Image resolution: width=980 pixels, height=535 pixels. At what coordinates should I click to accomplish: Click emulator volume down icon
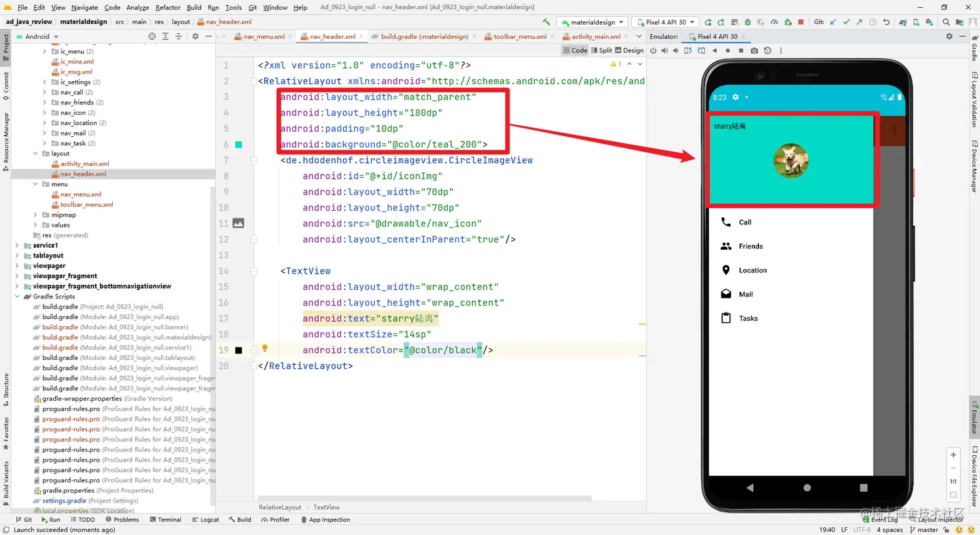coord(676,51)
